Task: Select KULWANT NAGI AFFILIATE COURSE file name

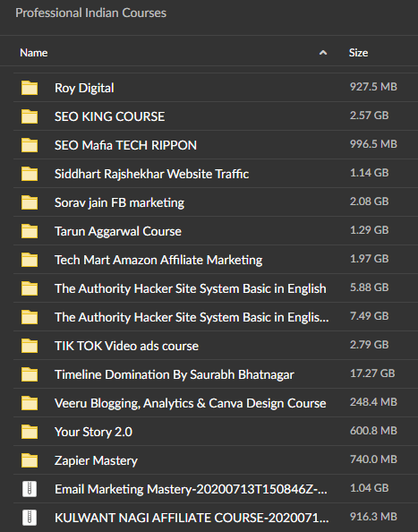Action: [192, 518]
